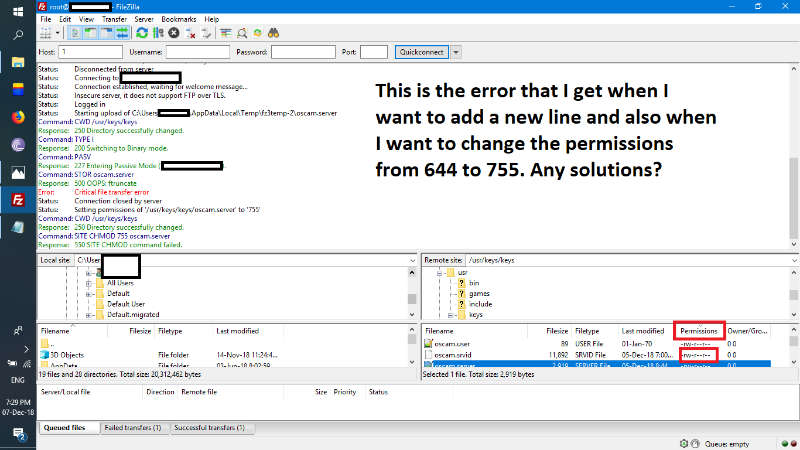Collapse the usr folder in remote tree
Screen dimensions: 800x450
(x=439, y=273)
